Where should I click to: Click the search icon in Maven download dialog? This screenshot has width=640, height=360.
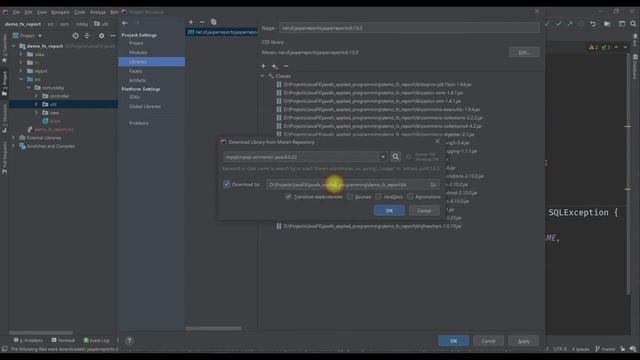[395, 157]
